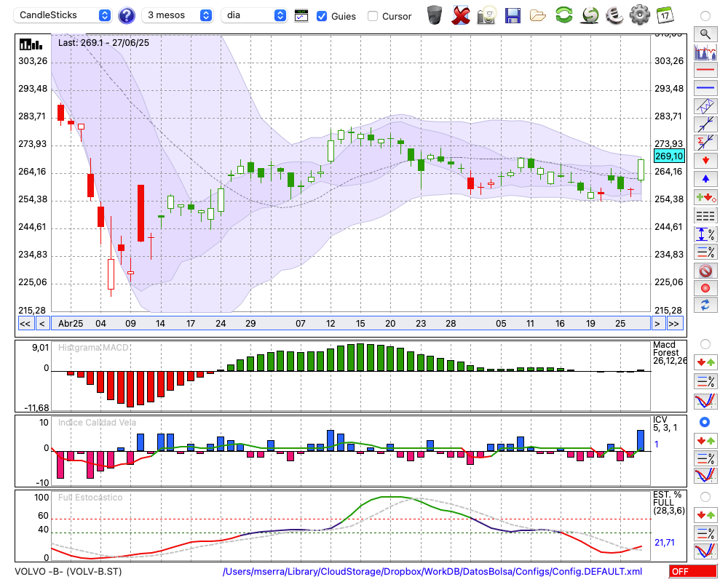Open the calendar icon showing 17
Viewport: 728px width, 582px height.
pyautogui.click(x=665, y=15)
